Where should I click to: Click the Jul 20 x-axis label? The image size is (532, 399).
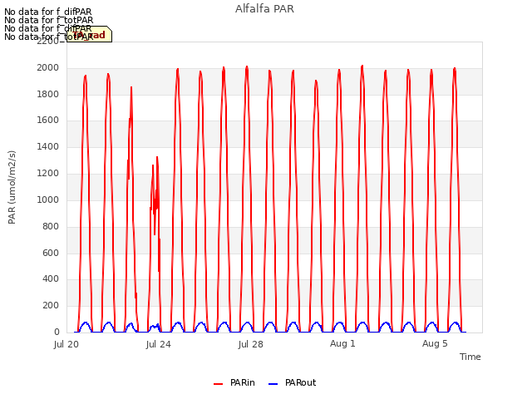(66, 344)
